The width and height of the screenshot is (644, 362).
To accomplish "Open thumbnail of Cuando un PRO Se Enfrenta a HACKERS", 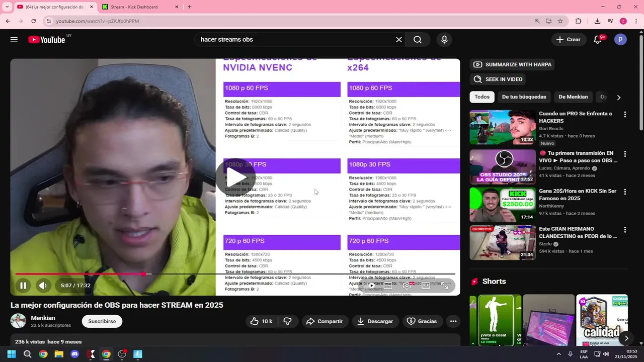I will coord(503,128).
